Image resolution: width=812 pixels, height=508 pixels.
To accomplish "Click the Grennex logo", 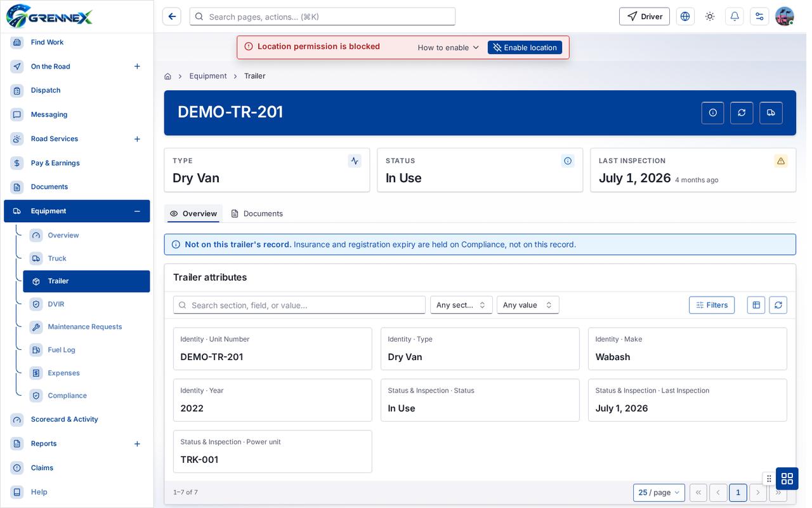I will coord(49,16).
